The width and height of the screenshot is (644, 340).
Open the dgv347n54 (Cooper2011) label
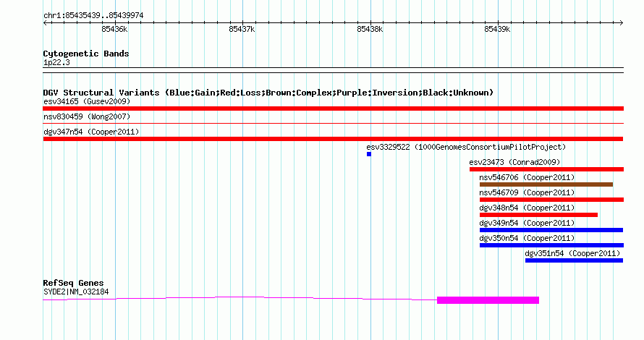tap(91, 132)
